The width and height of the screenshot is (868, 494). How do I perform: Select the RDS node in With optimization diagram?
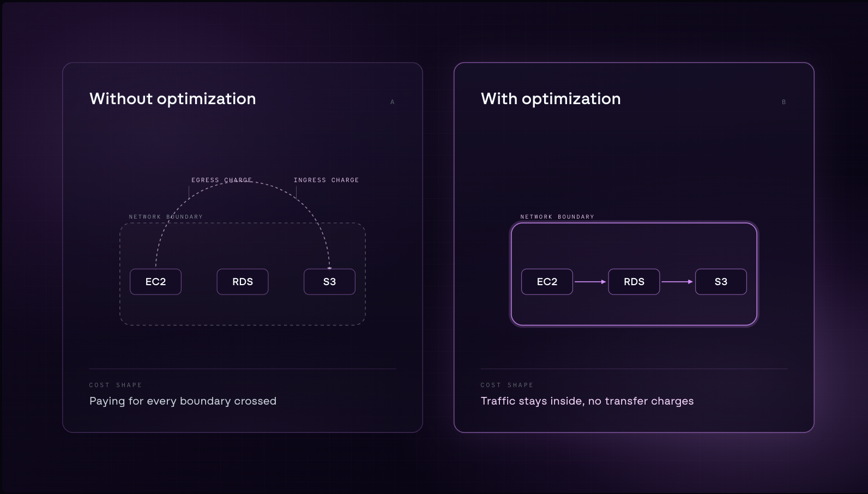pyautogui.click(x=634, y=282)
